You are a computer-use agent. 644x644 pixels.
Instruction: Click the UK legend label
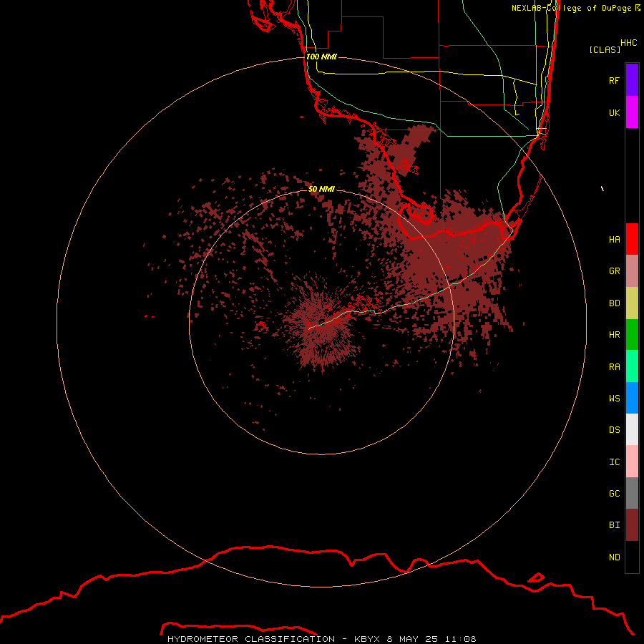coord(614,112)
